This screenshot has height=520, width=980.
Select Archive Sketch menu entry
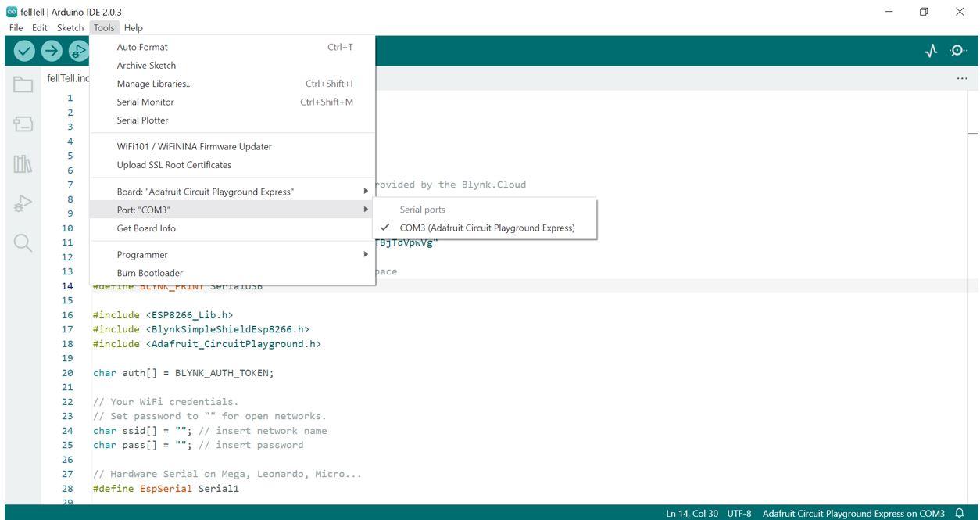click(x=233, y=66)
